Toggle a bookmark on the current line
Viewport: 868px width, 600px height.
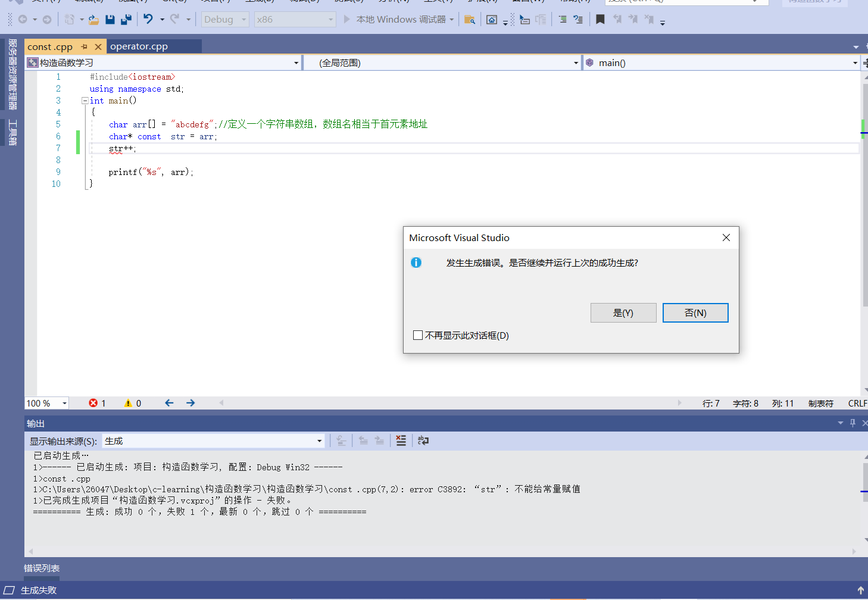600,19
